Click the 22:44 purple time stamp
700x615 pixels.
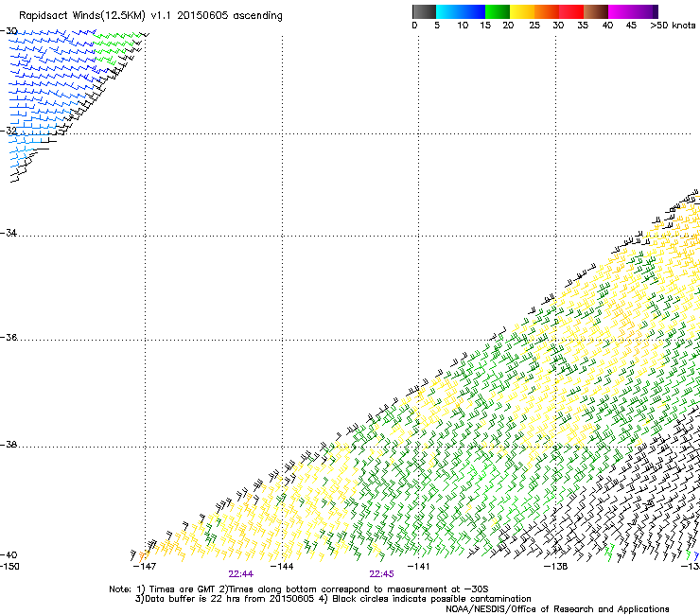tap(241, 574)
